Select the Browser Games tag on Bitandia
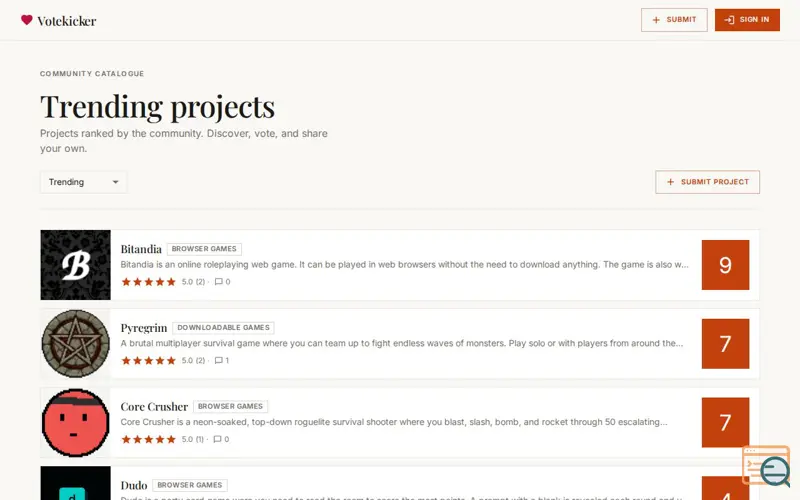Viewport: 800px width, 500px height. [204, 249]
